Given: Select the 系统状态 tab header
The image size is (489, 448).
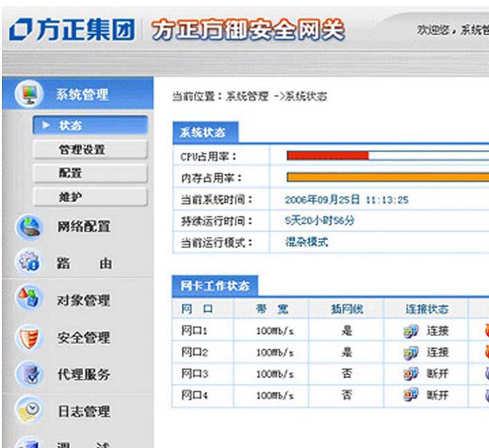Looking at the screenshot, I should coord(203,132).
